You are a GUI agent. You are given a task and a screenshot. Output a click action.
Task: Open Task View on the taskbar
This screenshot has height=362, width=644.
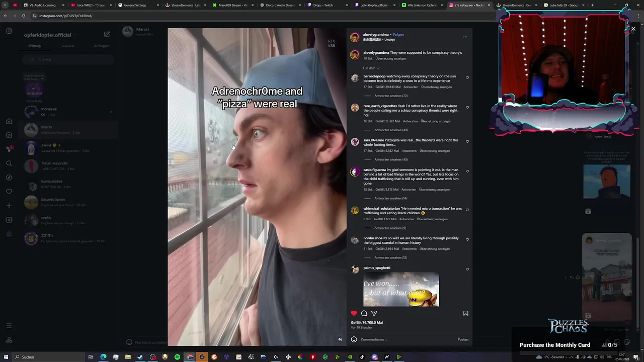pyautogui.click(x=91, y=357)
